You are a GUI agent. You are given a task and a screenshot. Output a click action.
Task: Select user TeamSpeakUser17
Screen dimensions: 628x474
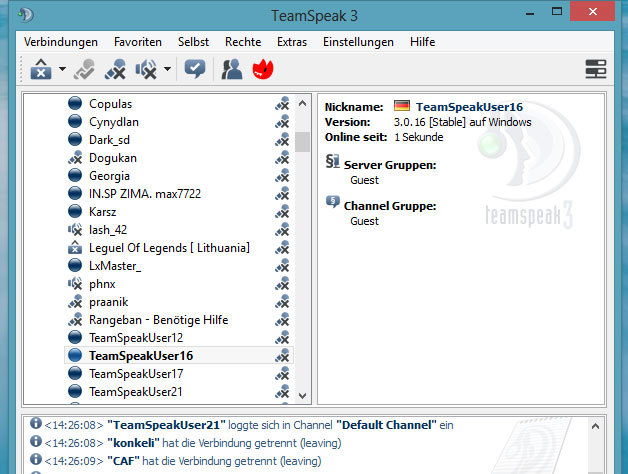(x=136, y=374)
